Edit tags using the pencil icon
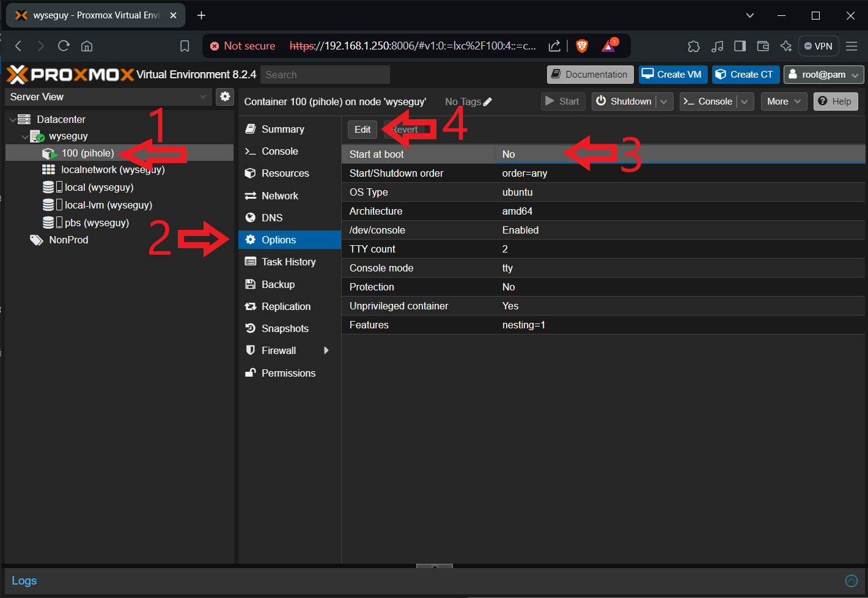The height and width of the screenshot is (598, 868). 488,102
